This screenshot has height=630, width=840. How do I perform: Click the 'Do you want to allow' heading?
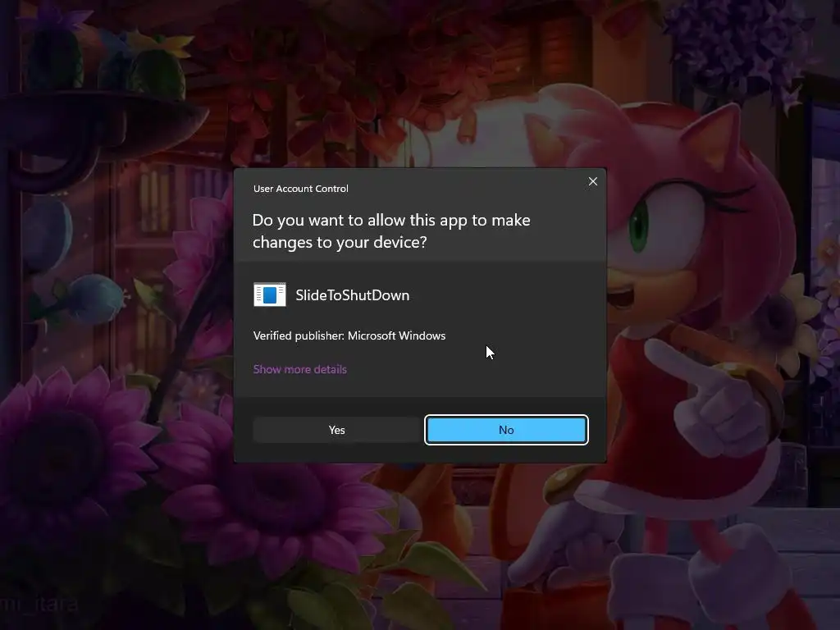[391, 231]
